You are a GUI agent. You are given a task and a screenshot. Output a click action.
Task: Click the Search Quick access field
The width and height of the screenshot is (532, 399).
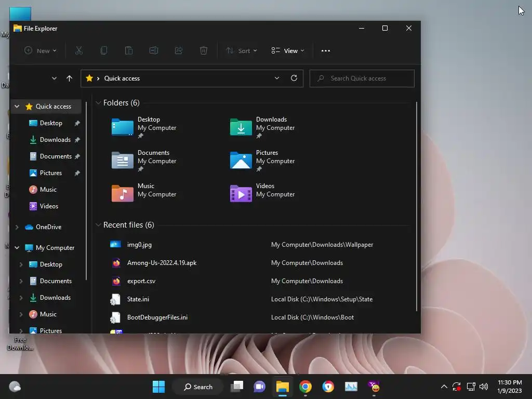(362, 78)
